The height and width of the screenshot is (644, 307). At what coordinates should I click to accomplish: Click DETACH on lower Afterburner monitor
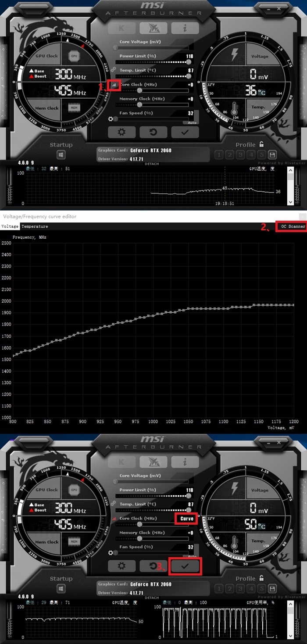coord(152,597)
